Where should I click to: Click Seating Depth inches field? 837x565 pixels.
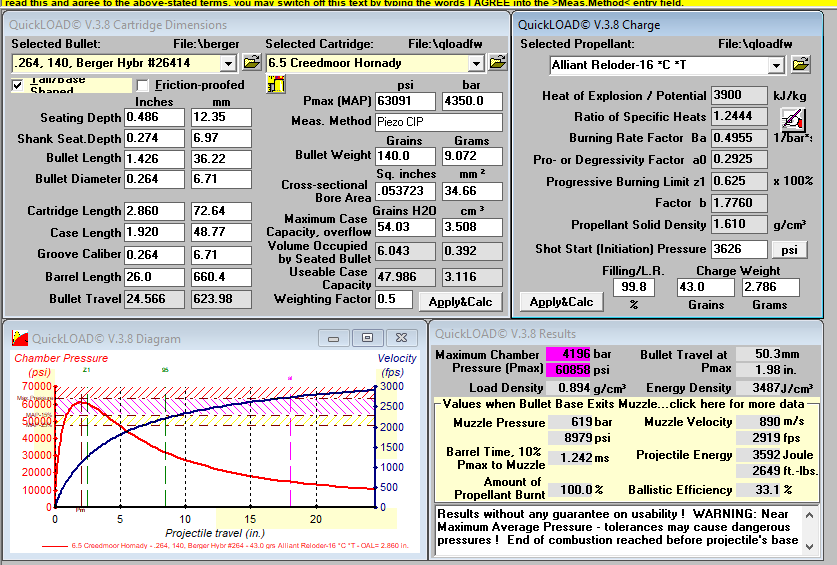[x=154, y=117]
